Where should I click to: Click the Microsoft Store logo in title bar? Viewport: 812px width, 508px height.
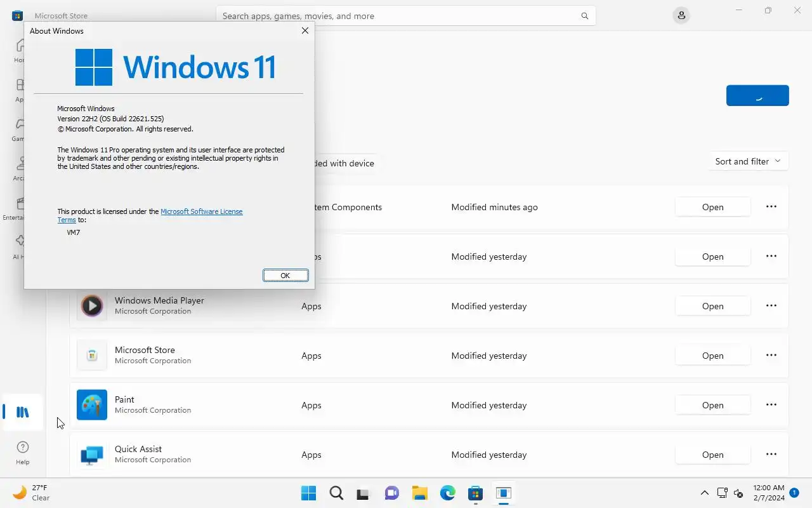(x=18, y=16)
